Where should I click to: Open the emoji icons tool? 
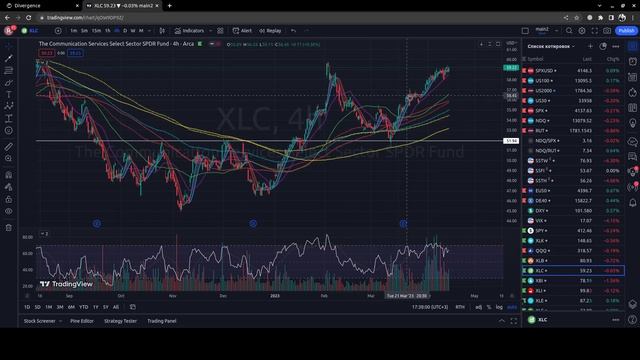[x=9, y=131]
